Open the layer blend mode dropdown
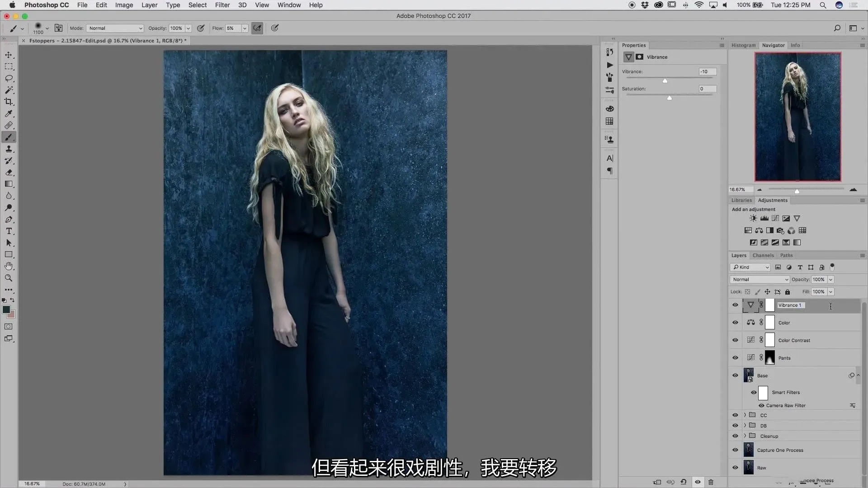 (x=759, y=279)
